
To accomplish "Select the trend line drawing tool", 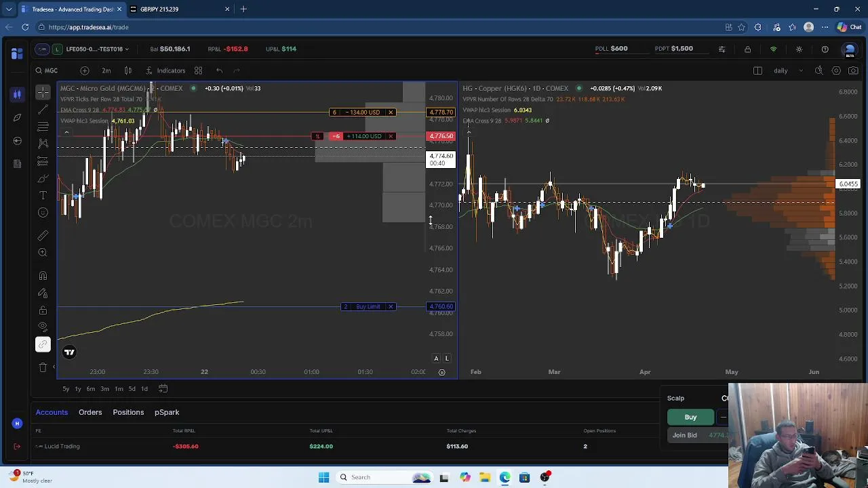I will (43, 109).
